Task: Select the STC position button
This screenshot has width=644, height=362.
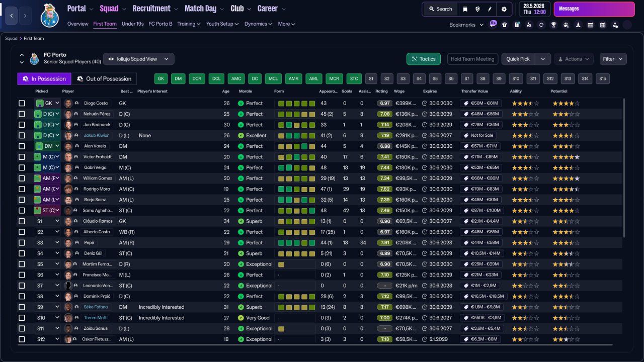Action: [354, 79]
